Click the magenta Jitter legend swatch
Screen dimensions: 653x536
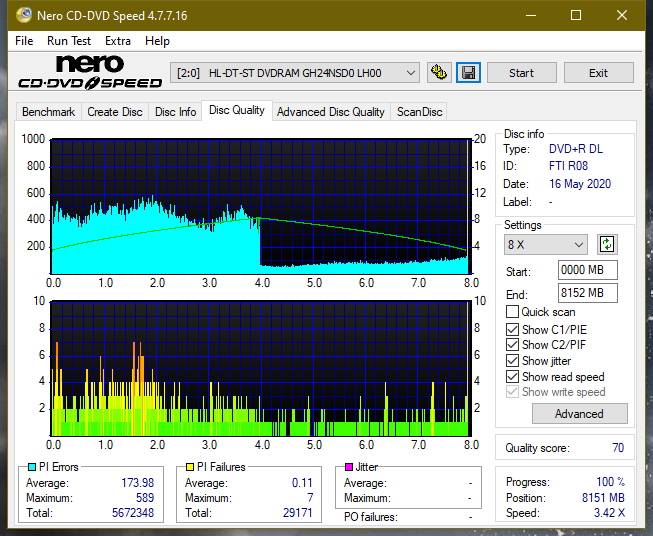349,467
